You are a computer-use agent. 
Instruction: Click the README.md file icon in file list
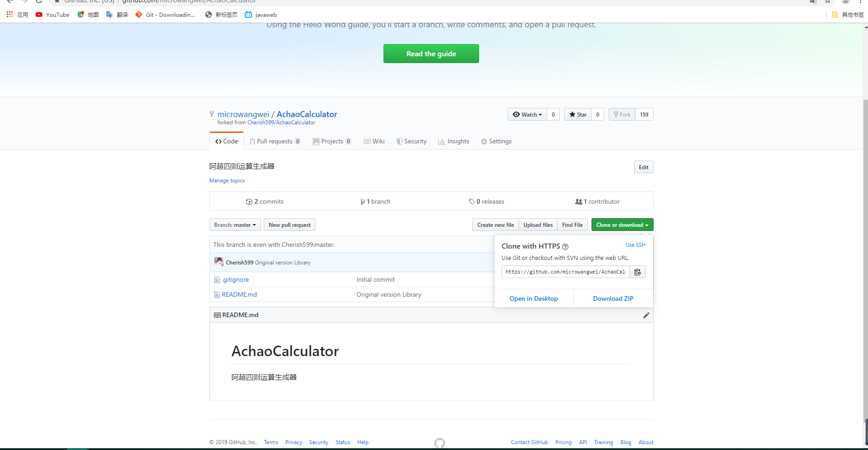click(217, 295)
